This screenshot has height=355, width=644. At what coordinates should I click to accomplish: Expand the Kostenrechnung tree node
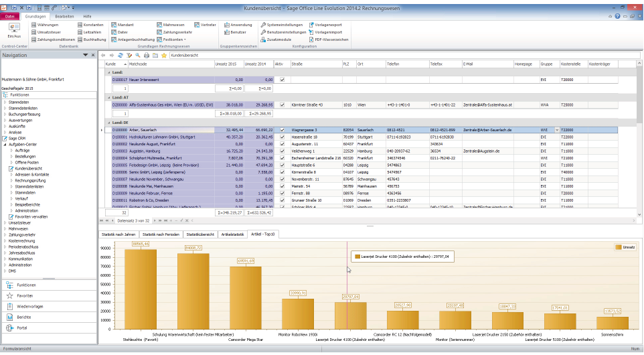click(x=5, y=240)
